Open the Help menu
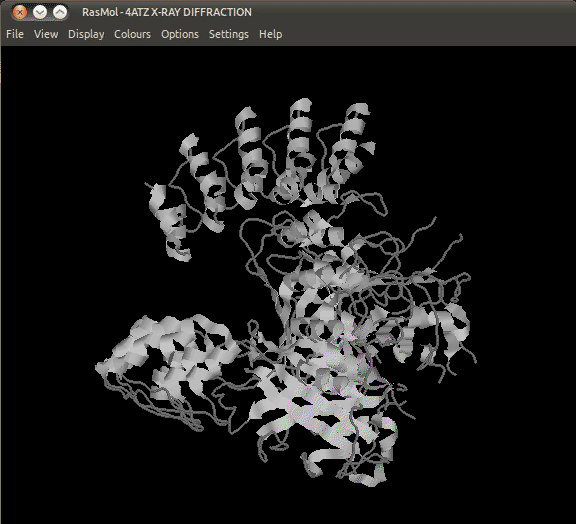 point(270,34)
